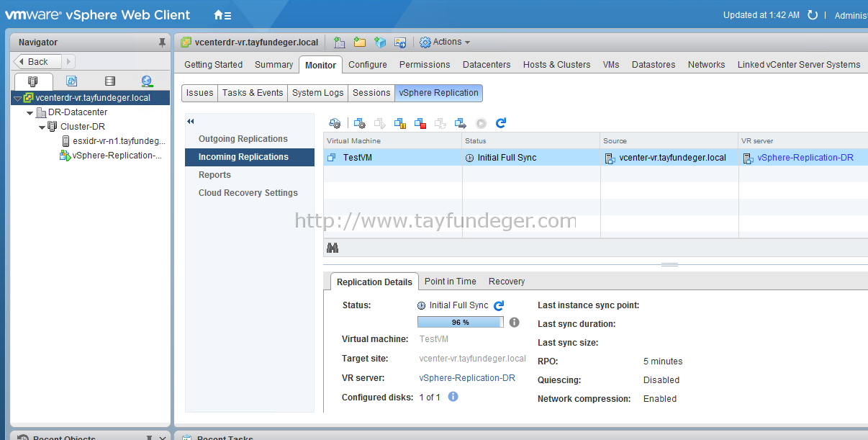This screenshot has height=440, width=868.
Task: Open the Linked vCenter Server Systems tab
Action: pyautogui.click(x=799, y=64)
